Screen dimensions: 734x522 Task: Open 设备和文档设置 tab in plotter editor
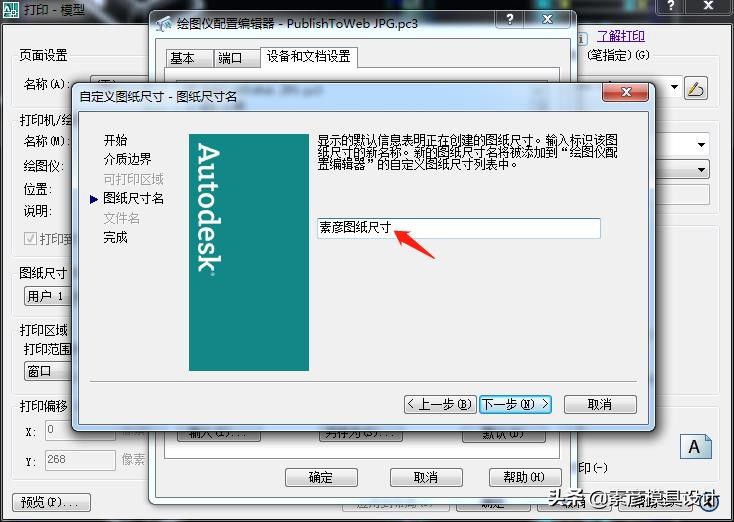tap(308, 57)
